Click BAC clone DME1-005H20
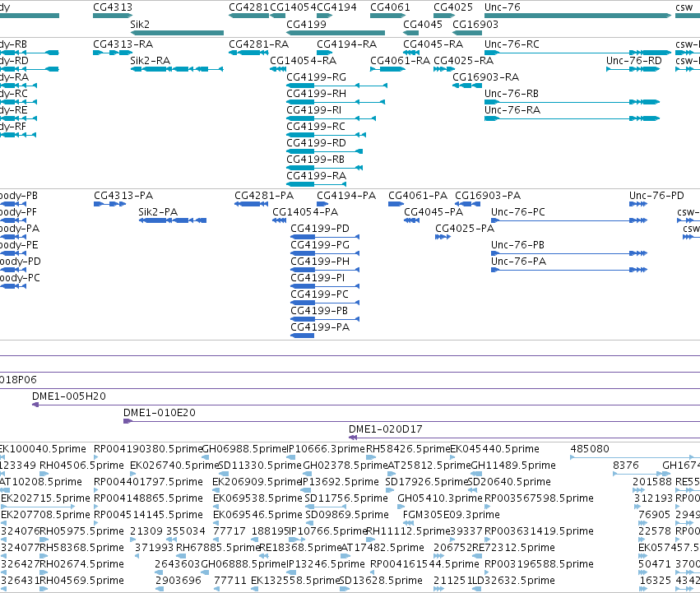 click(69, 396)
